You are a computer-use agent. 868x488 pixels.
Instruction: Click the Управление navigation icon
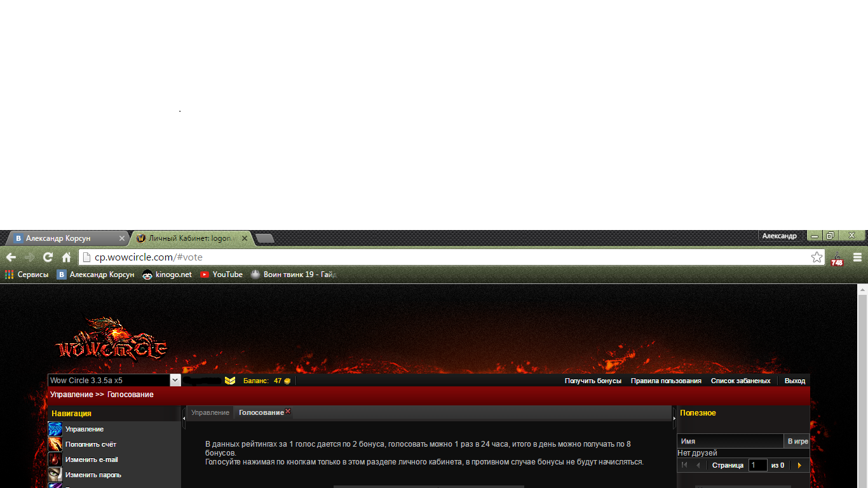(x=55, y=430)
